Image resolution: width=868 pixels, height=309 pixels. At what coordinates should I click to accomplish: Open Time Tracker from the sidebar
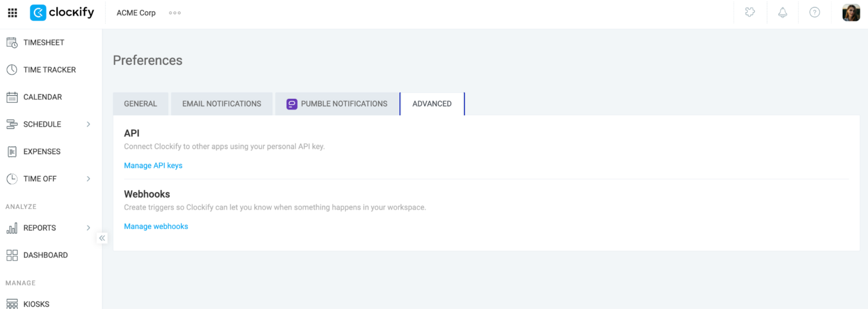point(51,69)
